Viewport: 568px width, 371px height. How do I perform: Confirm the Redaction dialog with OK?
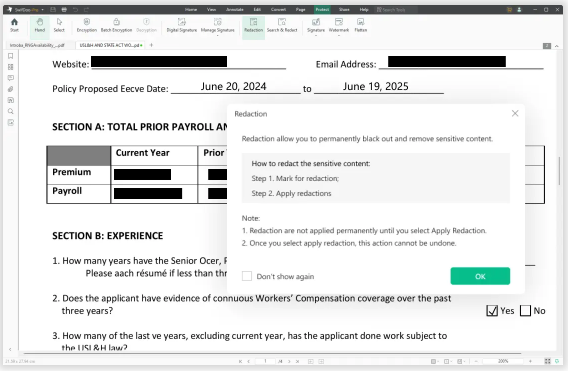coord(480,276)
